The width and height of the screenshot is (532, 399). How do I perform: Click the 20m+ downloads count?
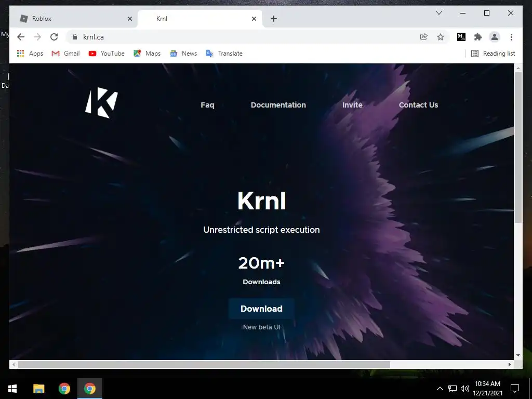point(261,263)
